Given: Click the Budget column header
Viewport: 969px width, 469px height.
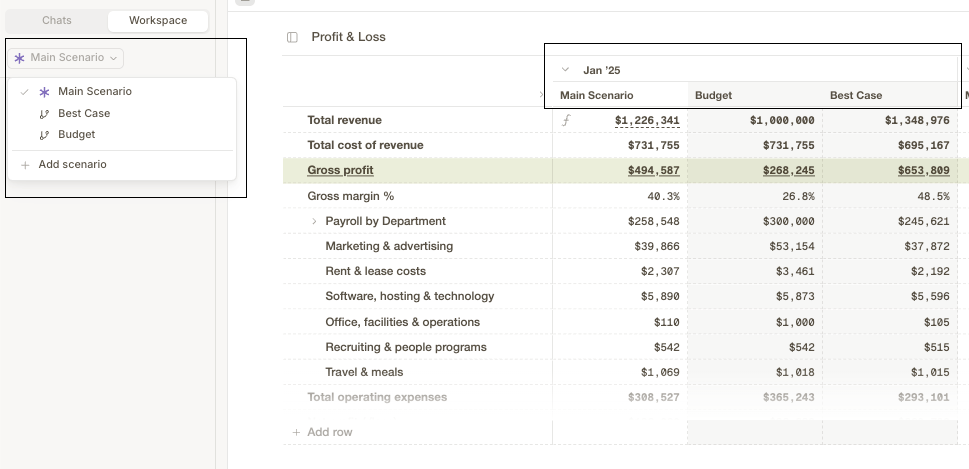Looking at the screenshot, I should tap(713, 95).
